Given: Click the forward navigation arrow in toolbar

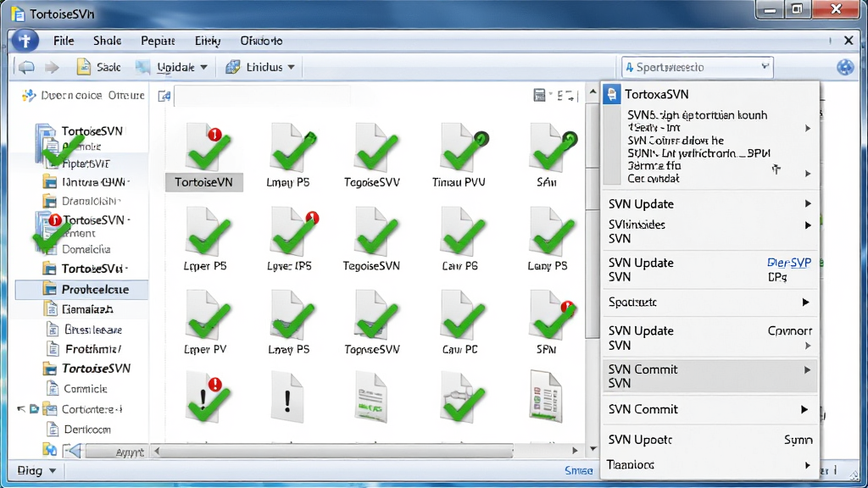Looking at the screenshot, I should click(52, 68).
